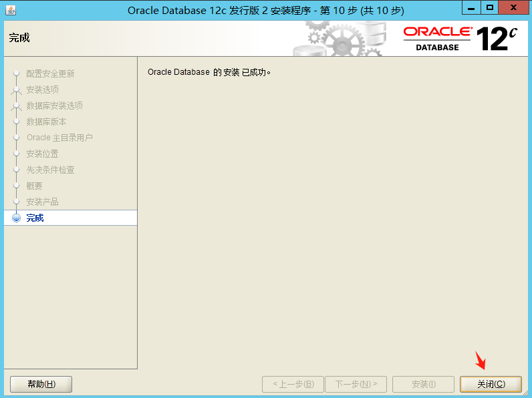Minimize the Oracle installer window

[x=471, y=8]
